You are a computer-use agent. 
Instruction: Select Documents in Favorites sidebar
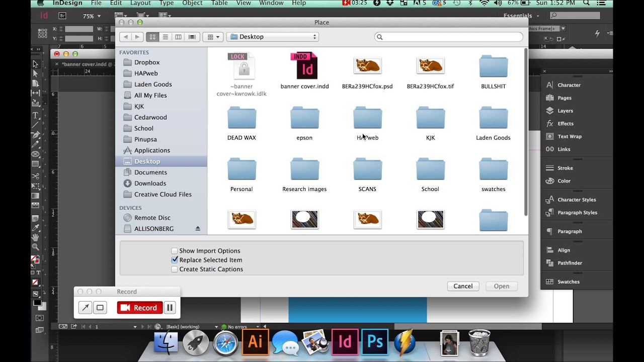click(x=150, y=172)
